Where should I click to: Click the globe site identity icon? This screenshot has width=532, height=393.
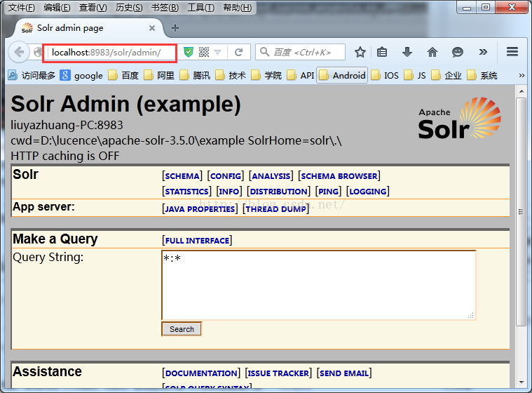38,53
